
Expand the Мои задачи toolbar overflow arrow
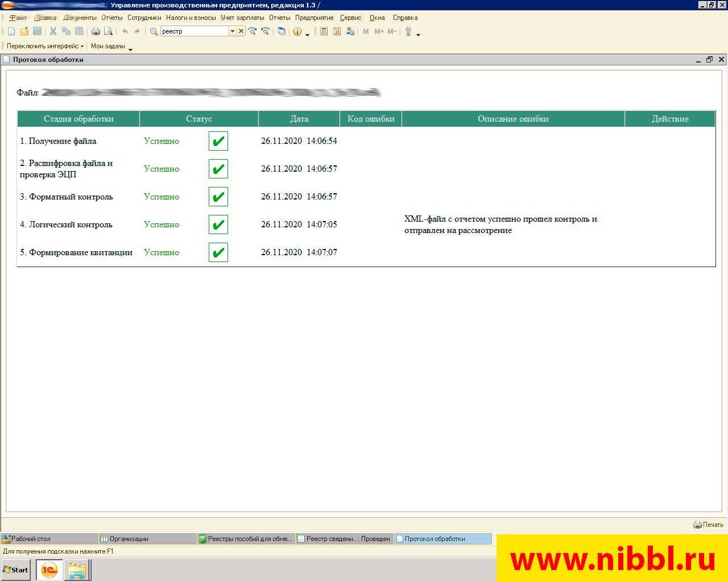(130, 49)
